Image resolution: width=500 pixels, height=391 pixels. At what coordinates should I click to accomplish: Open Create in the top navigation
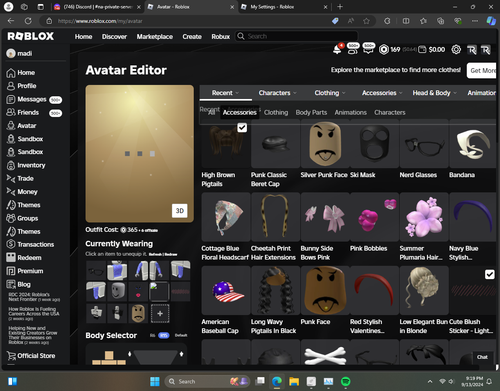[x=192, y=37]
